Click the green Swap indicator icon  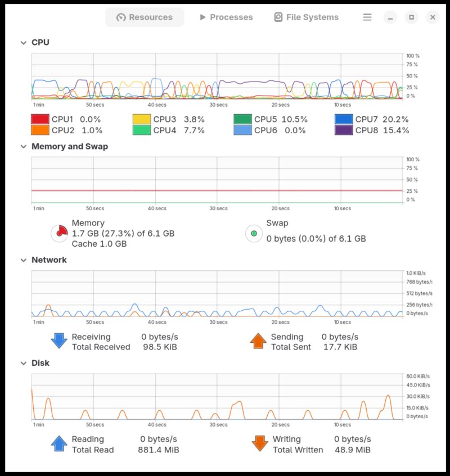254,232
